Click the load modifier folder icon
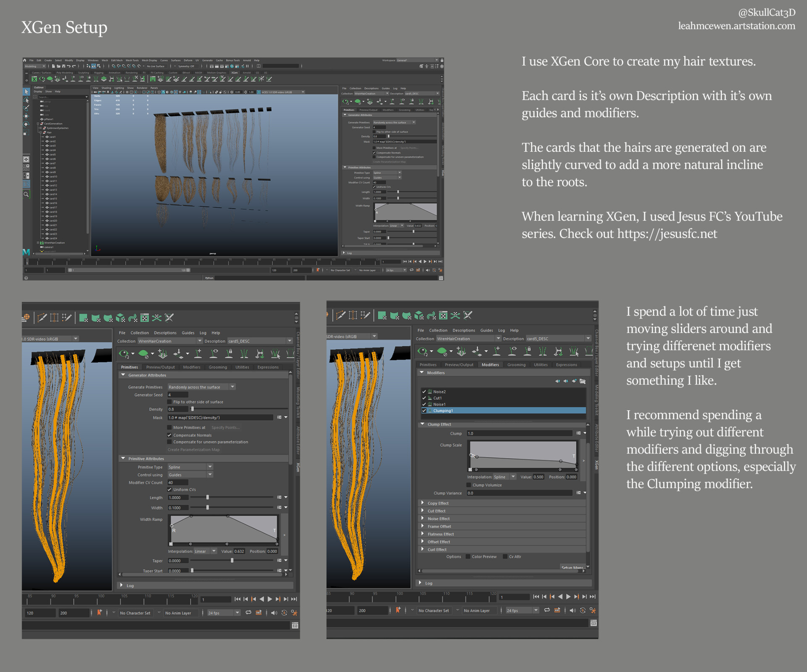The image size is (807, 672). [583, 381]
